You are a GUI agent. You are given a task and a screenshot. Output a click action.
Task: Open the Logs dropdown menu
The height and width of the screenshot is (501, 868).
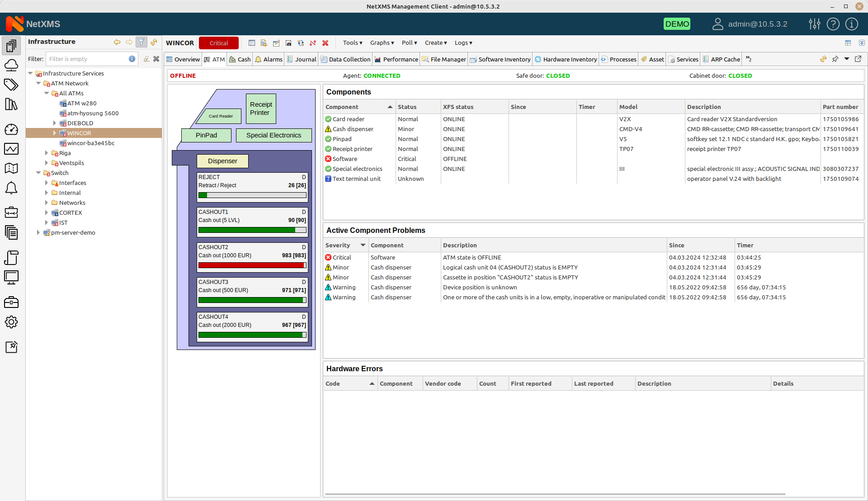(x=463, y=43)
